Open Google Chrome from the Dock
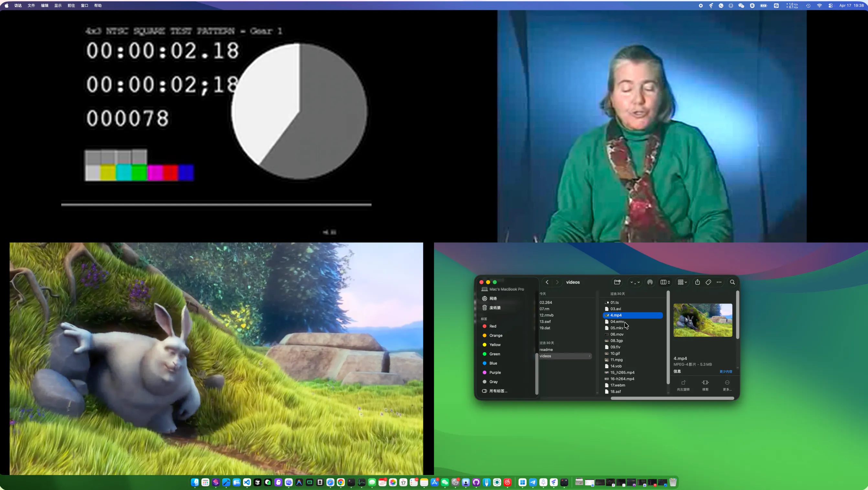868x490 pixels. [x=341, y=482]
